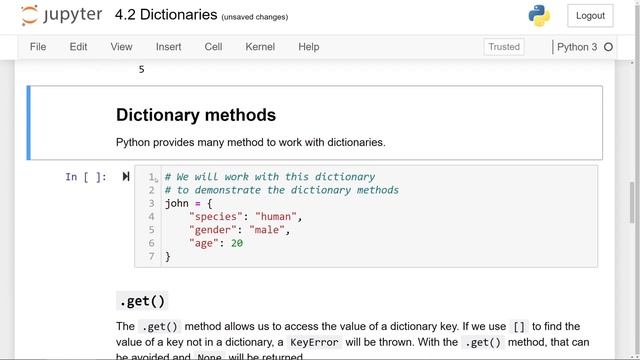Click the Dictionary methods heading
Image resolution: width=640 pixels, height=360 pixels.
click(x=196, y=115)
